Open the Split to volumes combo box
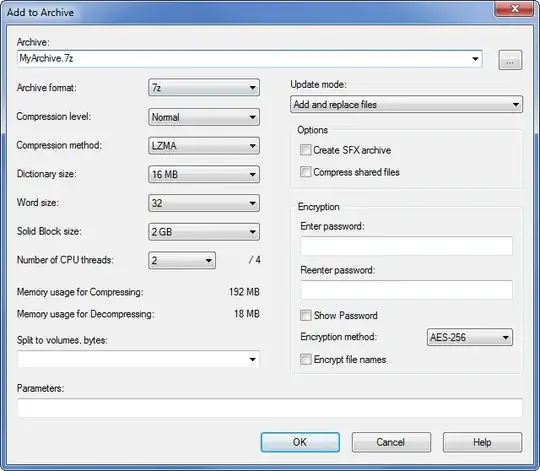Screen dimensions: 540x471 point(138,359)
